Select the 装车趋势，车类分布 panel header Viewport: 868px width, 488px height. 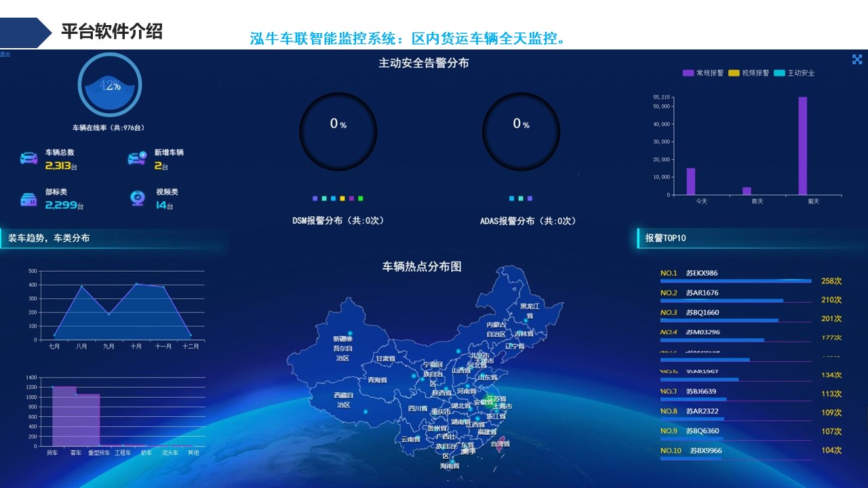point(49,238)
